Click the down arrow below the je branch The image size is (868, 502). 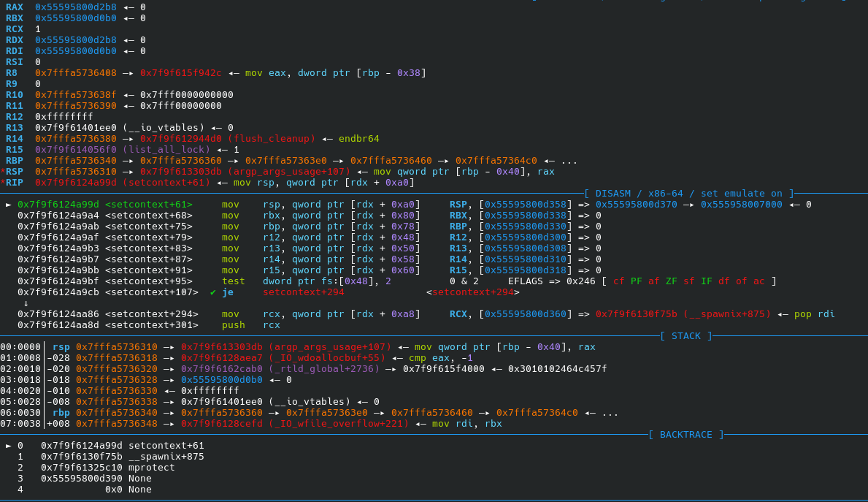[x=26, y=303]
